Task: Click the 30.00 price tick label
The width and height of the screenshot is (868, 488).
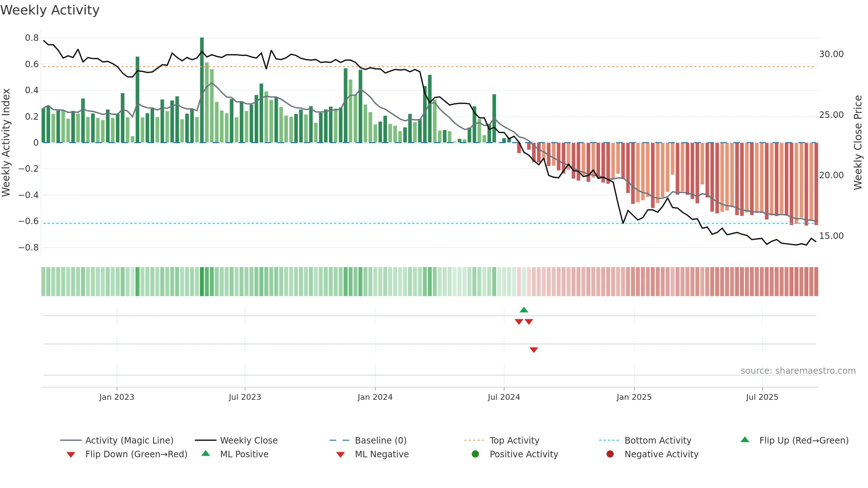Action: pyautogui.click(x=831, y=54)
